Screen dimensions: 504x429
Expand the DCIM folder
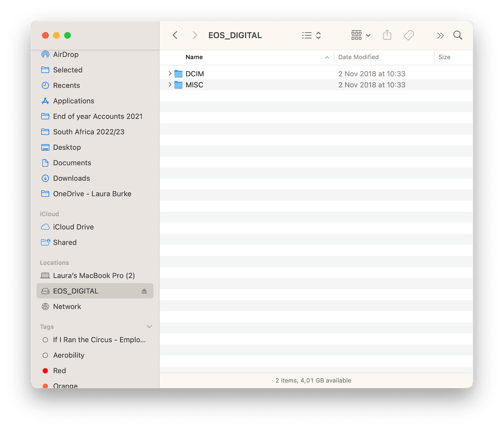pos(170,74)
